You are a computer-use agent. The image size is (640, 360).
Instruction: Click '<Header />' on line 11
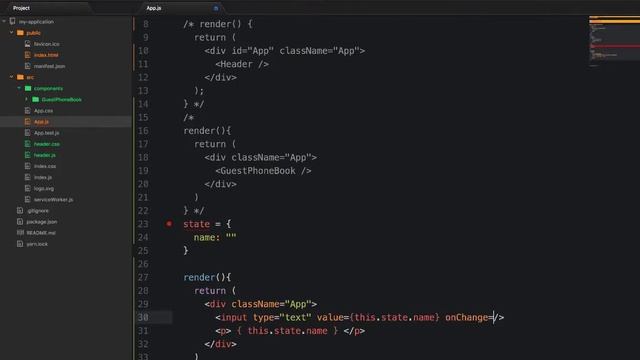(x=242, y=64)
